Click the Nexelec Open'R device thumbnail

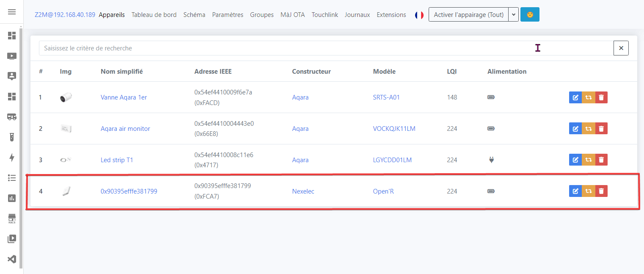coord(66,191)
